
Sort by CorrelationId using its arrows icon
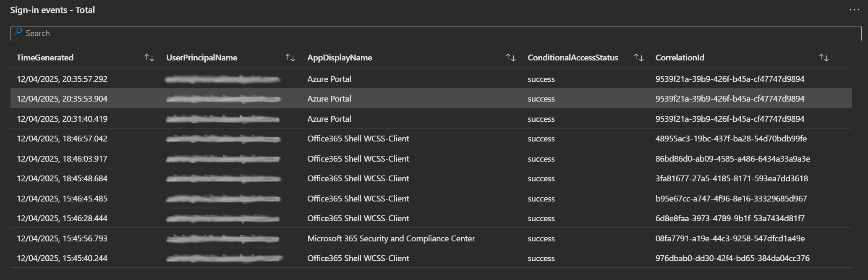pyautogui.click(x=824, y=58)
